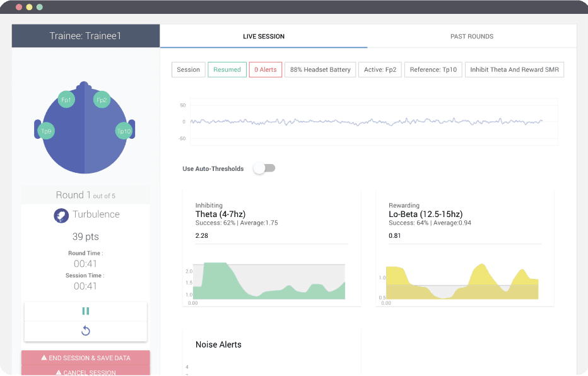Select the Fp2 electrode on head map
Viewport: 588px width, 376px height.
point(102,100)
